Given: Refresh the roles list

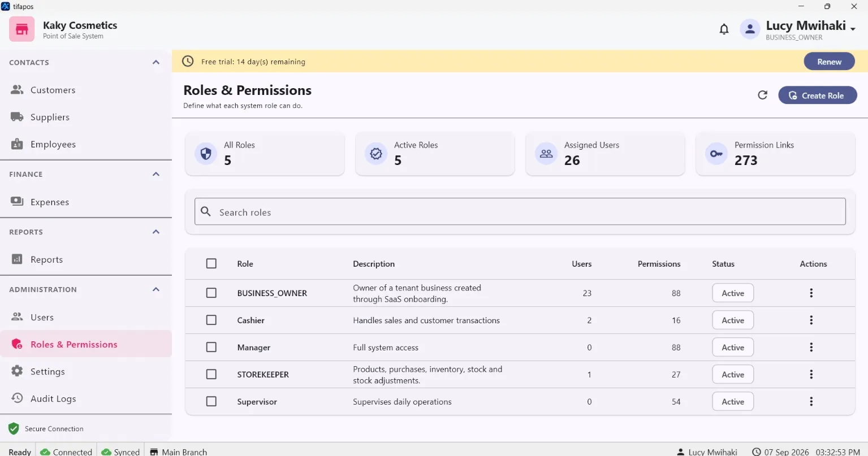Looking at the screenshot, I should pos(762,95).
